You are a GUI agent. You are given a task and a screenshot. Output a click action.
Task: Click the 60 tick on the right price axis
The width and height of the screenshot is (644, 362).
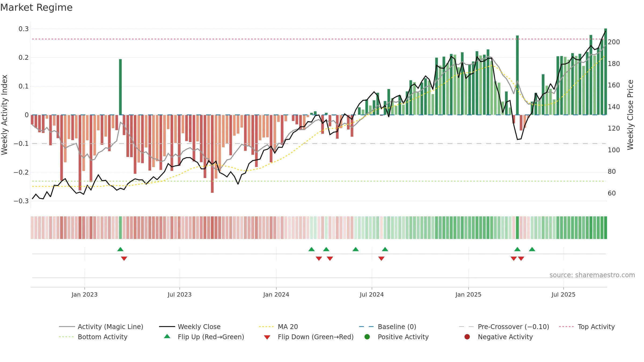[x=612, y=193]
